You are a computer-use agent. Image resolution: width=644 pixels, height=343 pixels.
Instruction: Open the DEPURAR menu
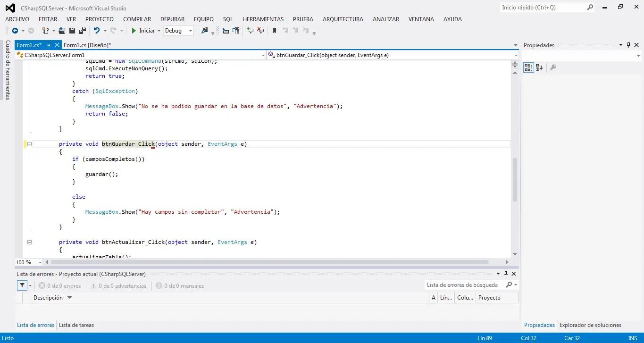(x=172, y=19)
